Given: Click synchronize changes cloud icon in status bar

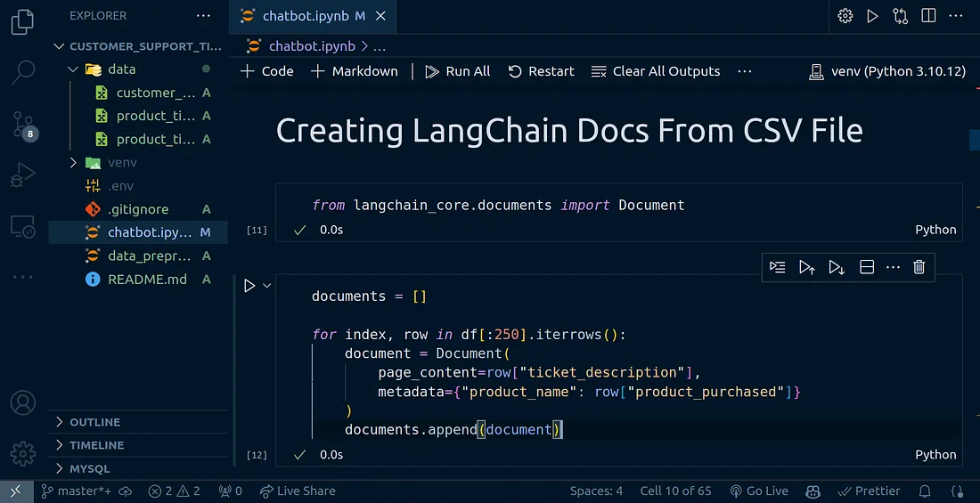Looking at the screenshot, I should tap(125, 491).
